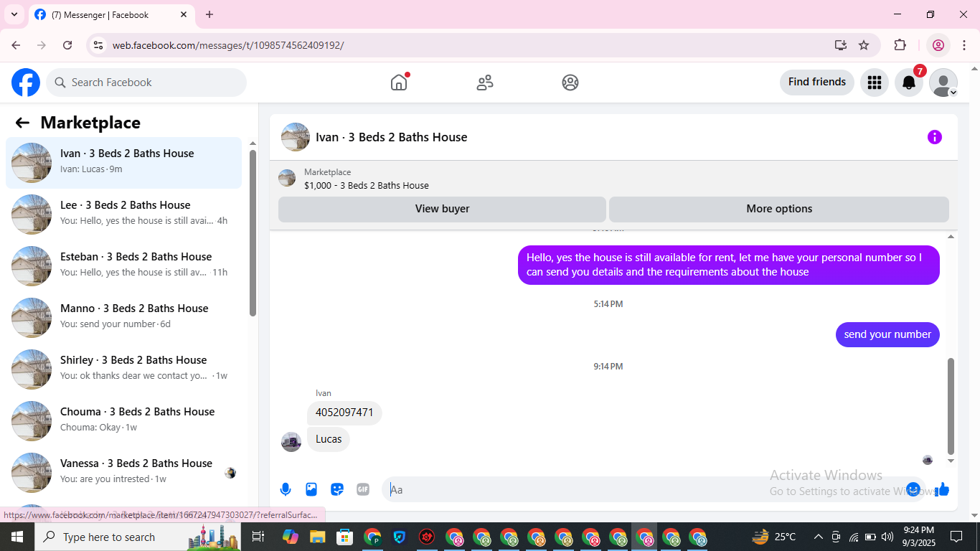Select the Messenger | Facebook tab
The image size is (980, 551).
tap(111, 14)
